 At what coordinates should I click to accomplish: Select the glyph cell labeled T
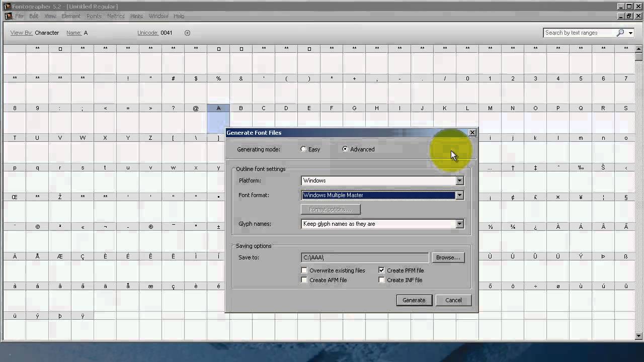[x=15, y=148]
